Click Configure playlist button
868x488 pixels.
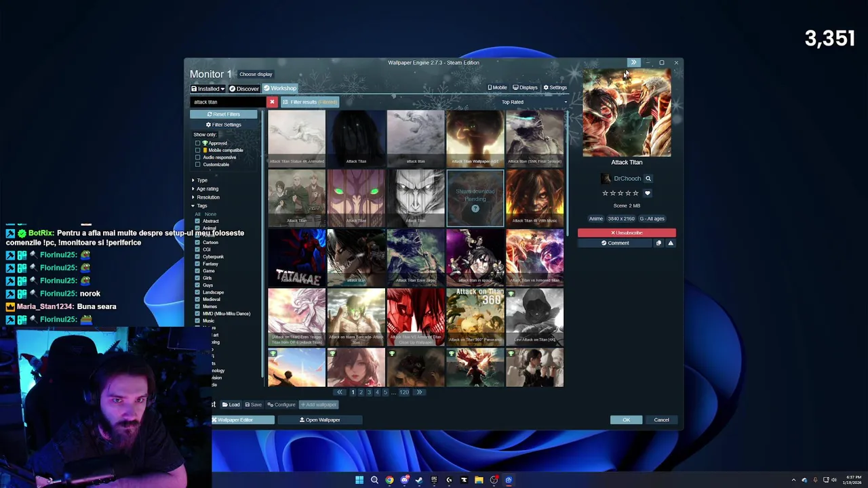click(x=281, y=405)
